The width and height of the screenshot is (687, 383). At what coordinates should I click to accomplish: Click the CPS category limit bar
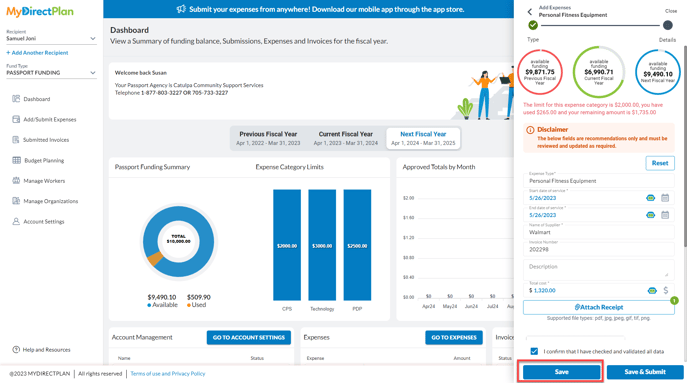(287, 245)
